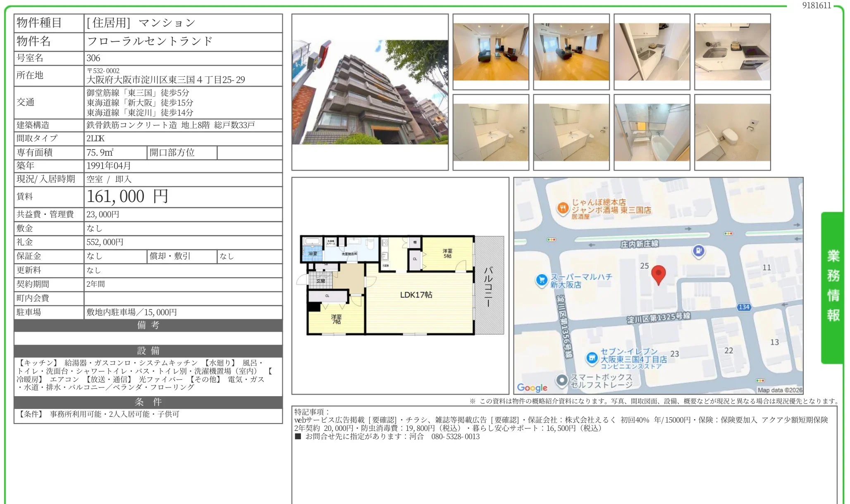Open the toilet room photo thumbnail
Viewport: 850px width, 504px height.
coord(732,132)
